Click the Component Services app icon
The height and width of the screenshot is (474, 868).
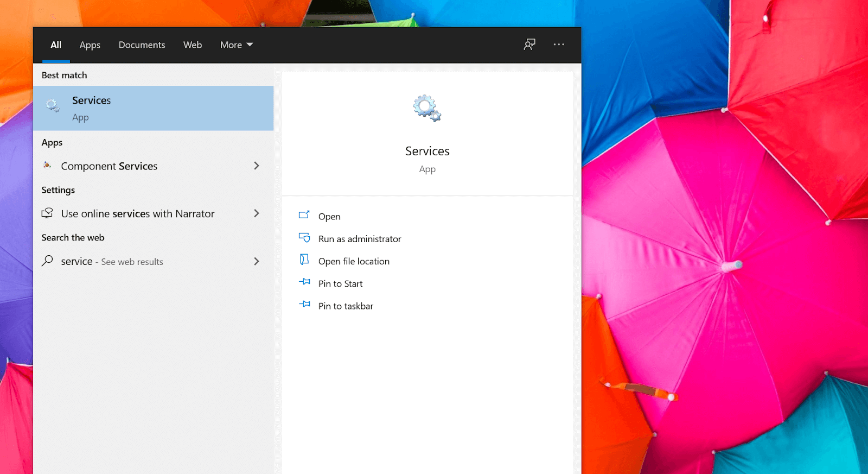click(x=48, y=165)
